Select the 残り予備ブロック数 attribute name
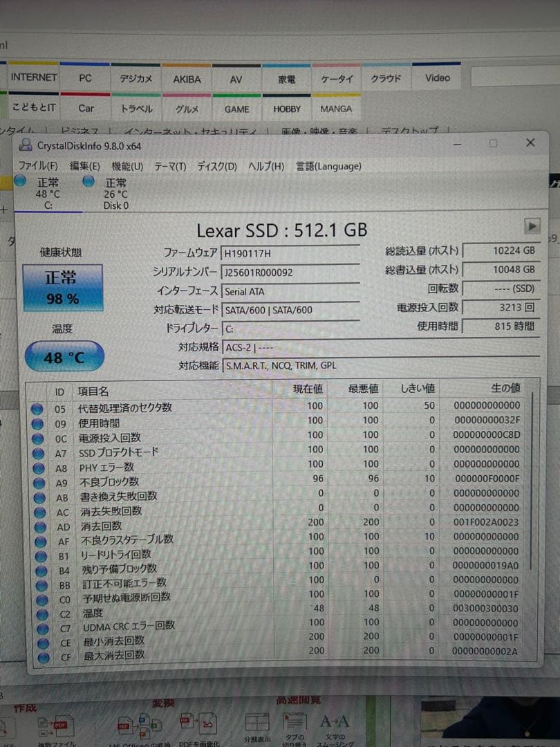Screen dimensions: 560x747 (119, 569)
